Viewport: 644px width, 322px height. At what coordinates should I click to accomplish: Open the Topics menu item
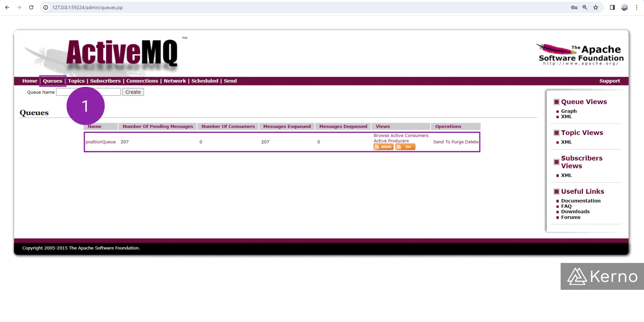click(x=76, y=81)
